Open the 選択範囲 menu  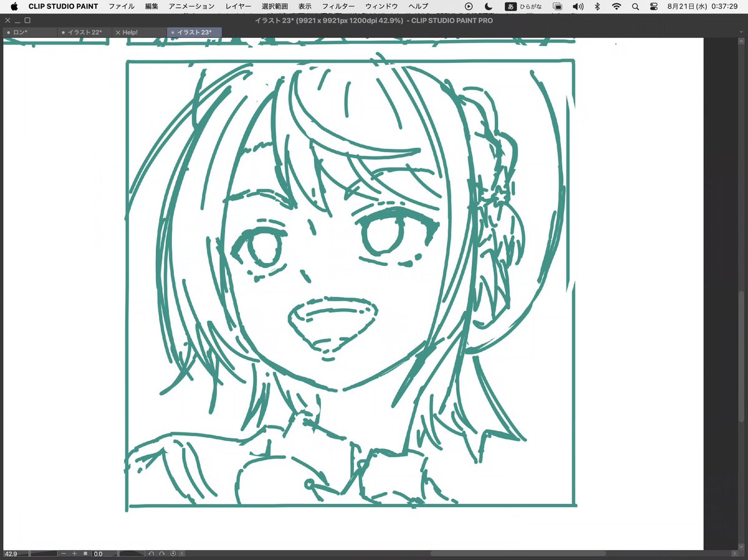275,6
